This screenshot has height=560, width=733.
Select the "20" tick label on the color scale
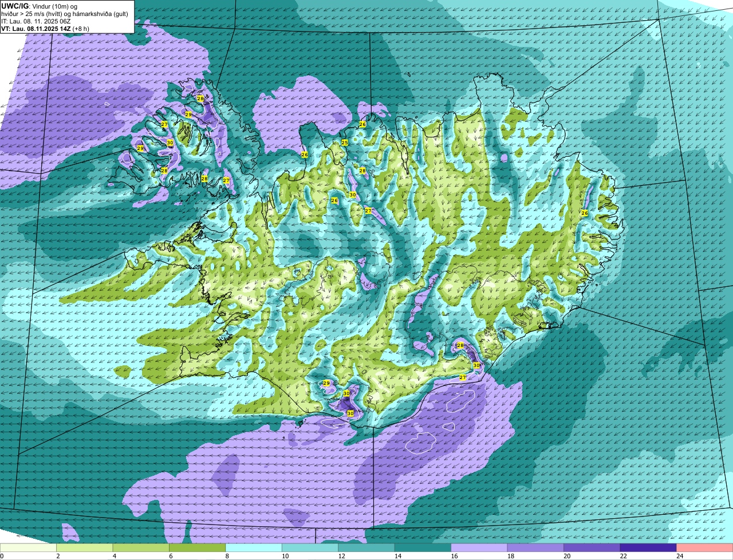(x=567, y=555)
